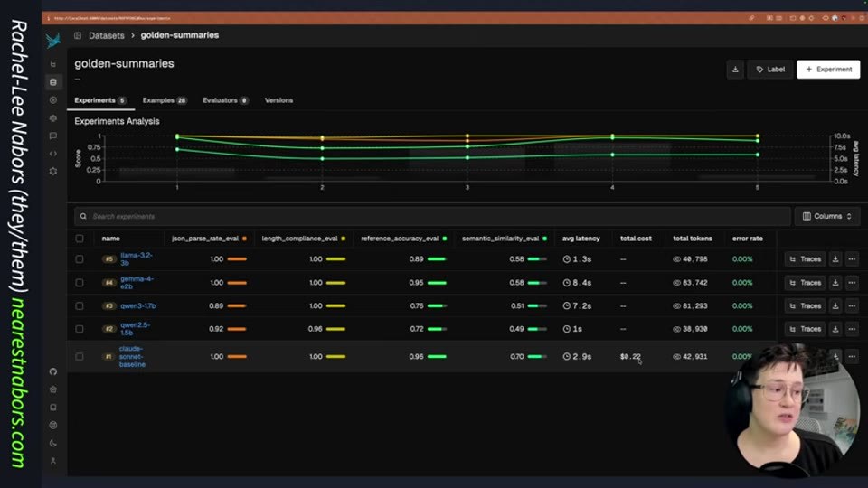
Task: Switch to the Evaluators tab
Action: tap(225, 100)
